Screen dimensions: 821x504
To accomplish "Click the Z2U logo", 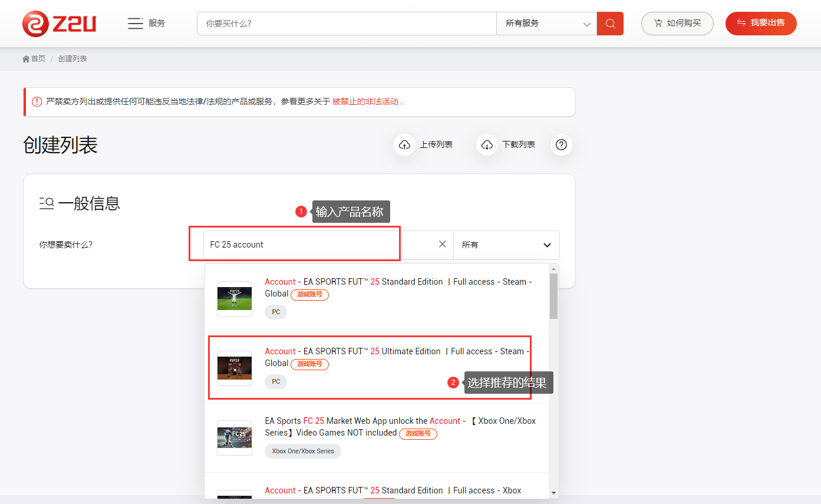I will (59, 24).
